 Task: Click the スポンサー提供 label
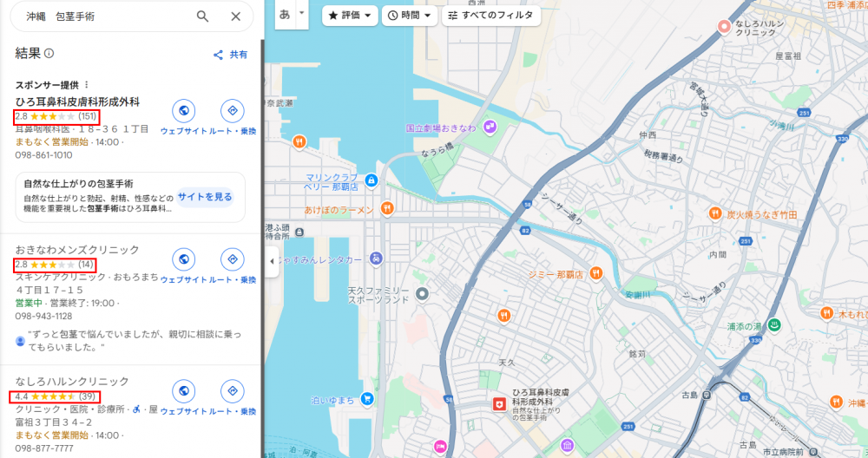click(47, 85)
